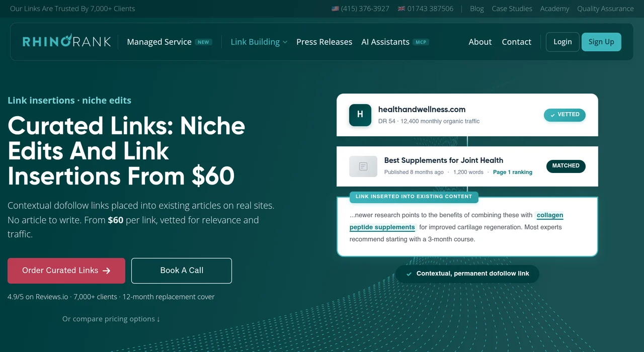Visit the Academy link
644x352 pixels.
(x=554, y=9)
